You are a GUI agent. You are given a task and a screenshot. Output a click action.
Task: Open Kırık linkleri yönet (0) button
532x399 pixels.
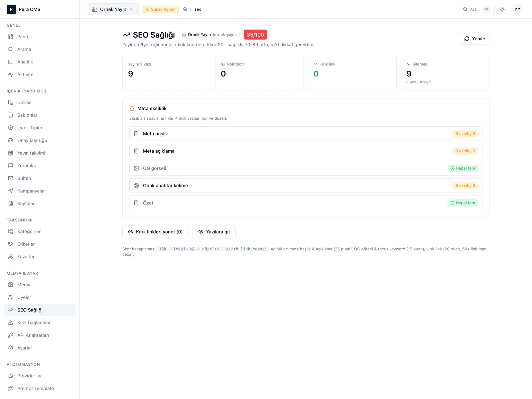pos(155,232)
